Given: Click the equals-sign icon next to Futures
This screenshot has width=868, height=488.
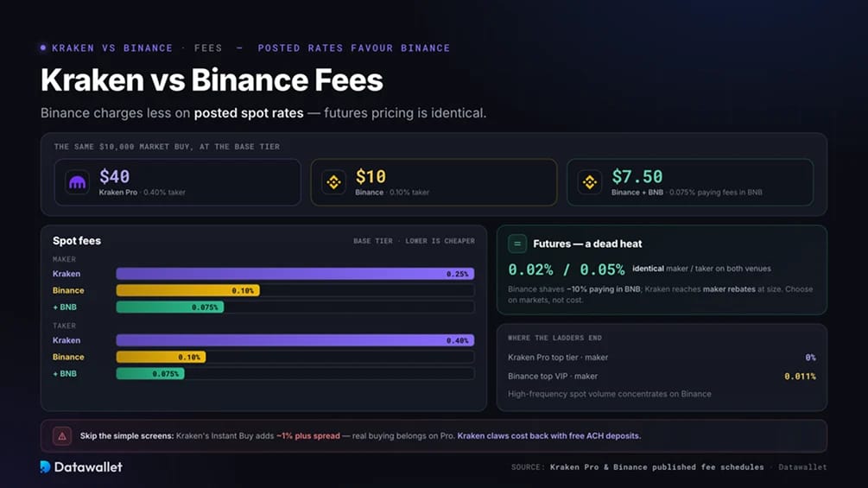Looking at the screenshot, I should pyautogui.click(x=517, y=244).
